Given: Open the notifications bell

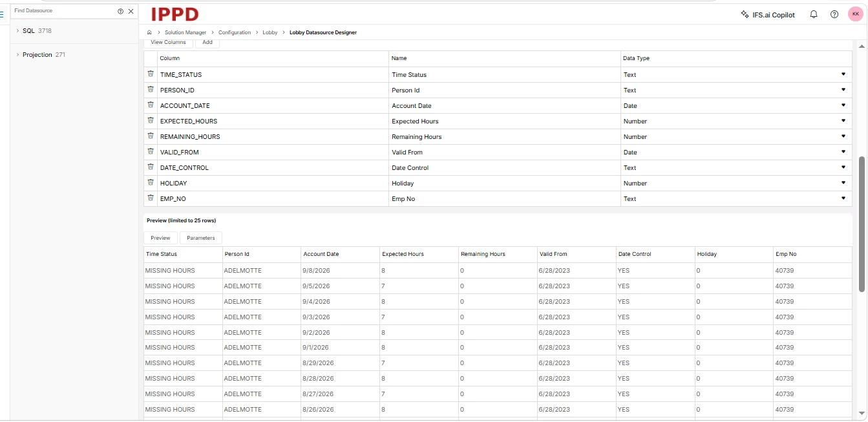Looking at the screenshot, I should click(x=814, y=14).
